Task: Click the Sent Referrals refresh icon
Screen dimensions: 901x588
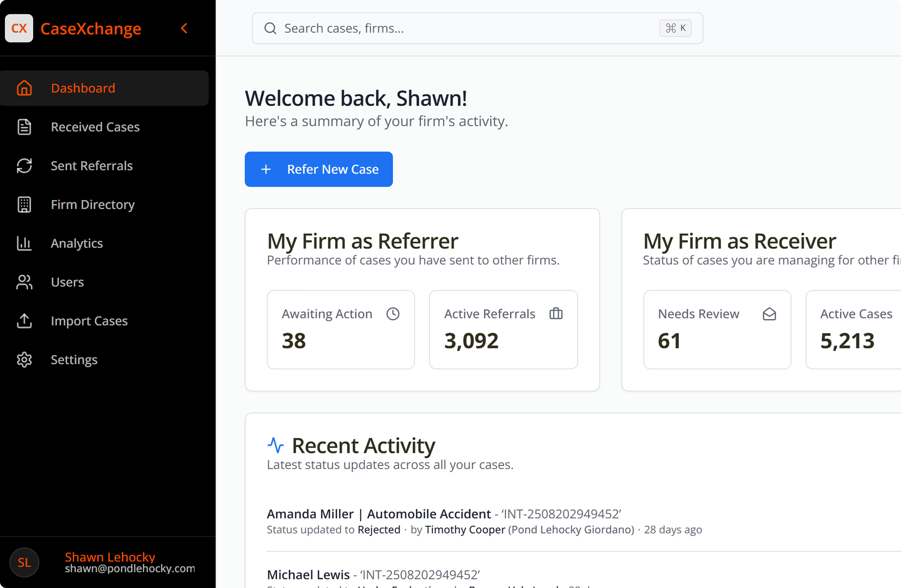Action: click(x=24, y=166)
